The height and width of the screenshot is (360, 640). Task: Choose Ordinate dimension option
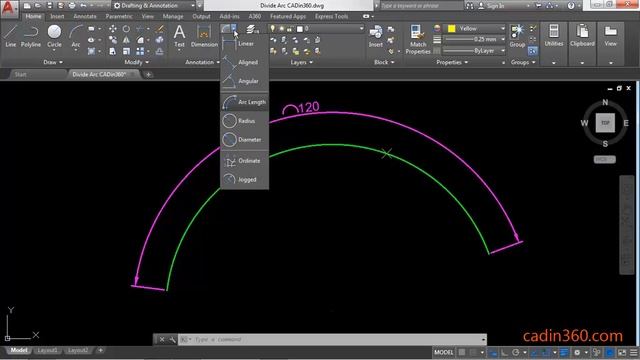coord(244,161)
